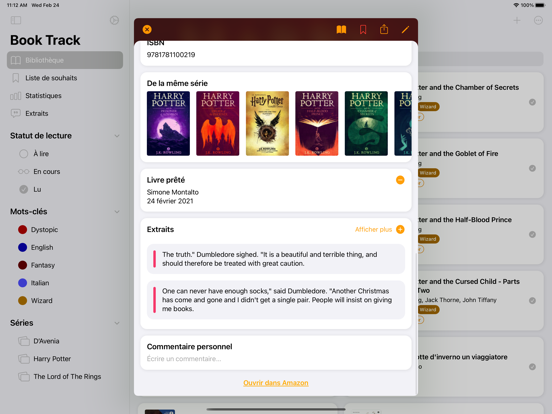Viewport: 552px width, 414px height.
Task: Tap the Harry Potter series folder icon
Action: coord(24,359)
